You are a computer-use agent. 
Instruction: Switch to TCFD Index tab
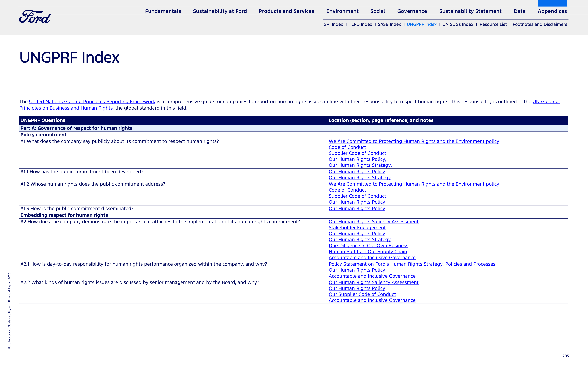(x=360, y=24)
